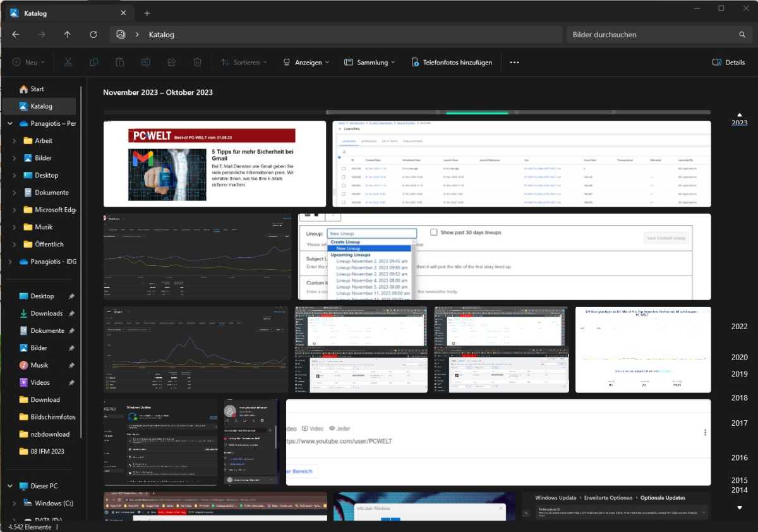The image size is (758, 532).
Task: Click Telefonfotos hinzufügen button
Action: 452,63
